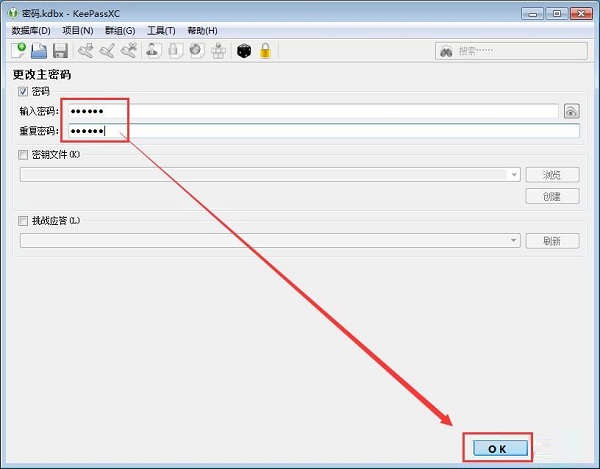The height and width of the screenshot is (469, 600).
Task: Expand the challenge response dropdown
Action: [514, 240]
